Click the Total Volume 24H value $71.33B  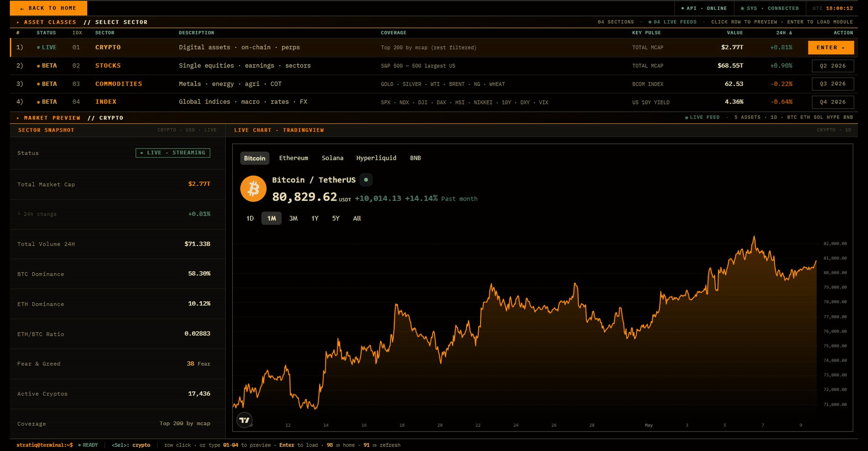197,244
